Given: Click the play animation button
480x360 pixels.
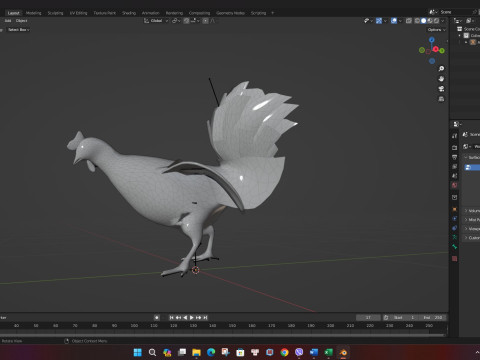Looking at the screenshot, I should [192, 318].
